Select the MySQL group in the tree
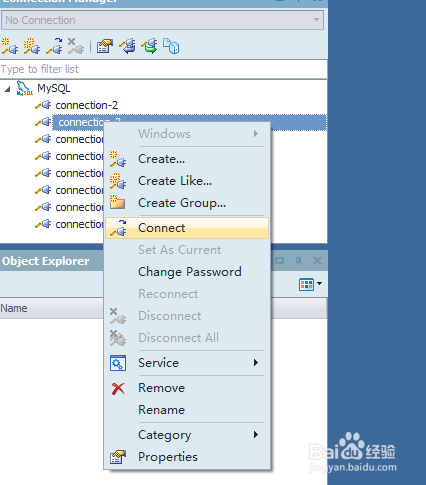The height and width of the screenshot is (485, 426). (53, 88)
